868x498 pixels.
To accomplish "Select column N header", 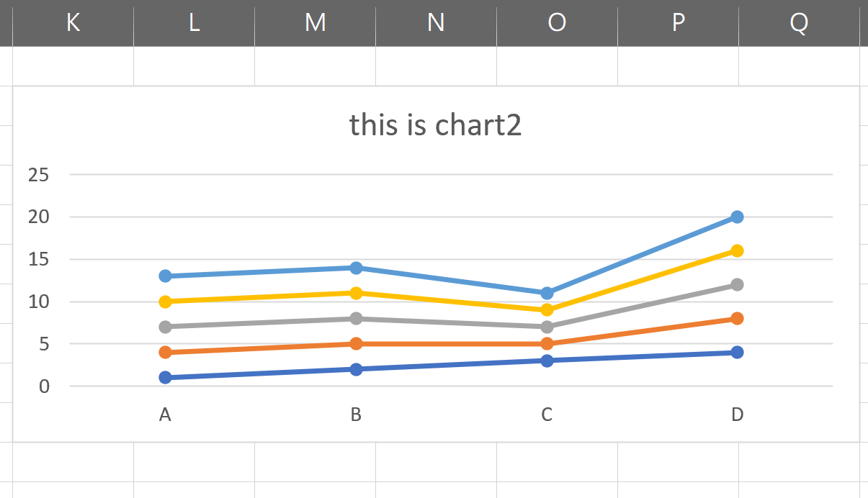I will pyautogui.click(x=436, y=23).
